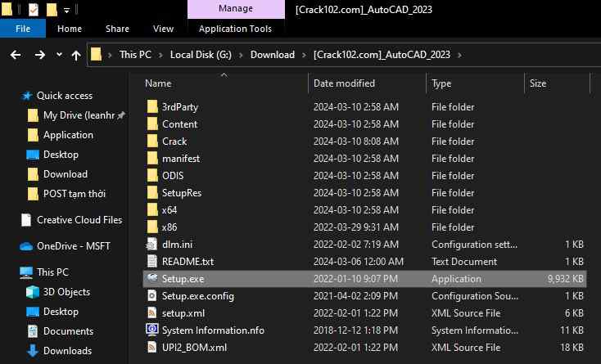The image size is (601, 364).
Task: Click the 3D Objects icon in sidebar
Action: (x=33, y=292)
